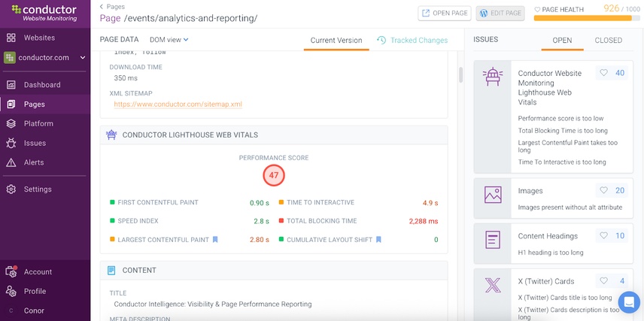Click the bookmark icon next to Cumulative Layout Shift

pyautogui.click(x=378, y=239)
